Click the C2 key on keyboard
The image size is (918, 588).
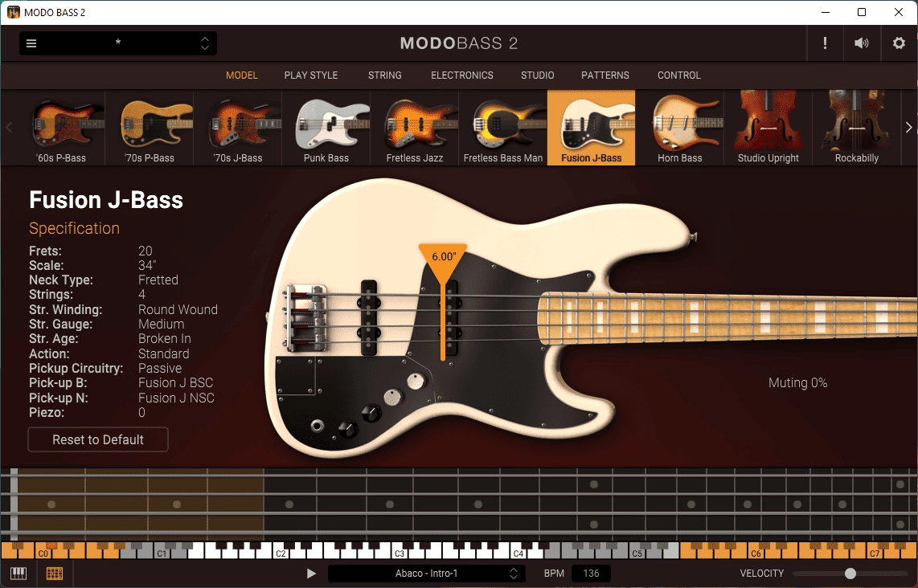[281, 553]
